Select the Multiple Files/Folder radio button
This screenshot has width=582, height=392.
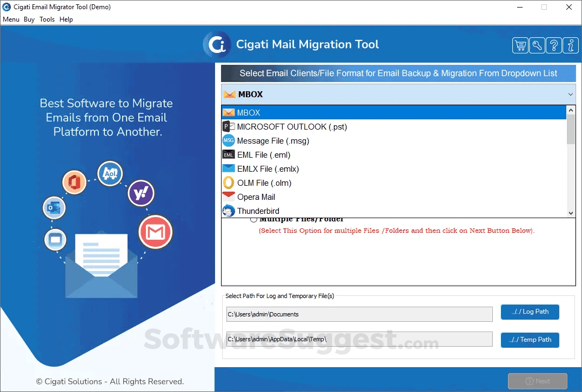tap(253, 219)
